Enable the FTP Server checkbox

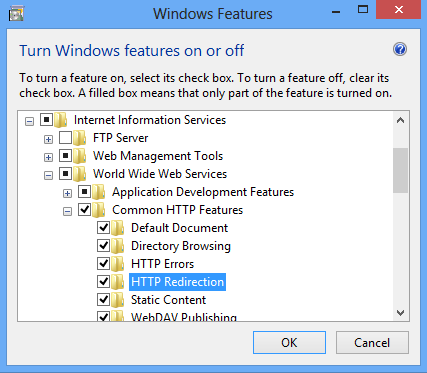[x=65, y=137]
